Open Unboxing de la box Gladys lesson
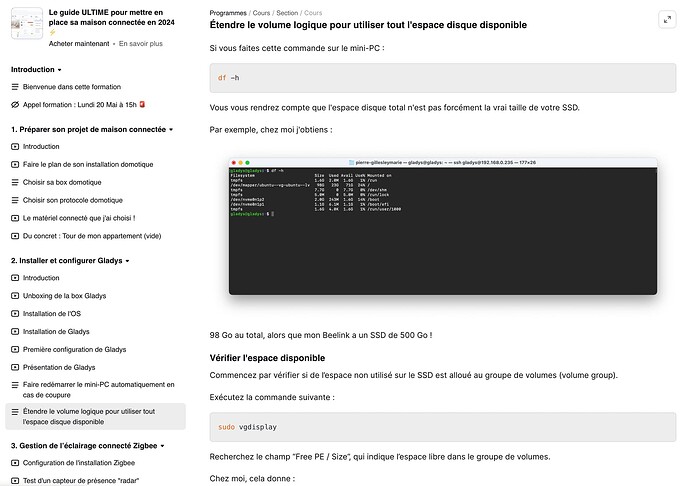The image size is (690, 486). [x=64, y=296]
